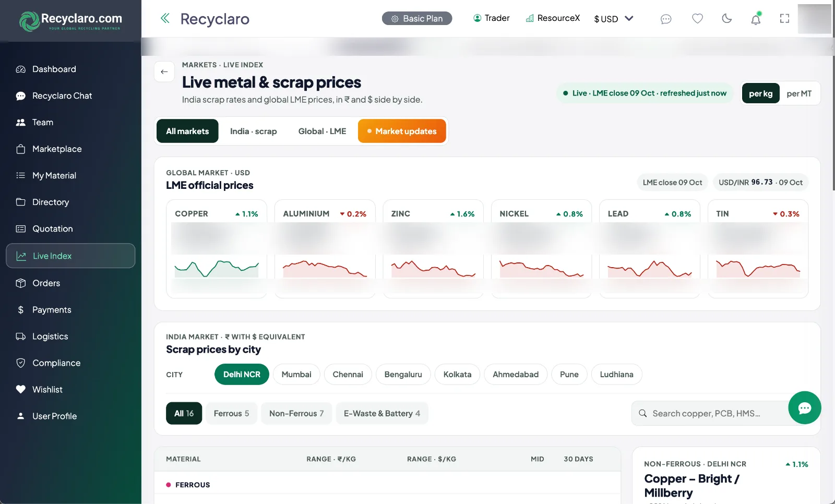
Task: Select Kolkata city chip
Action: [x=457, y=374]
